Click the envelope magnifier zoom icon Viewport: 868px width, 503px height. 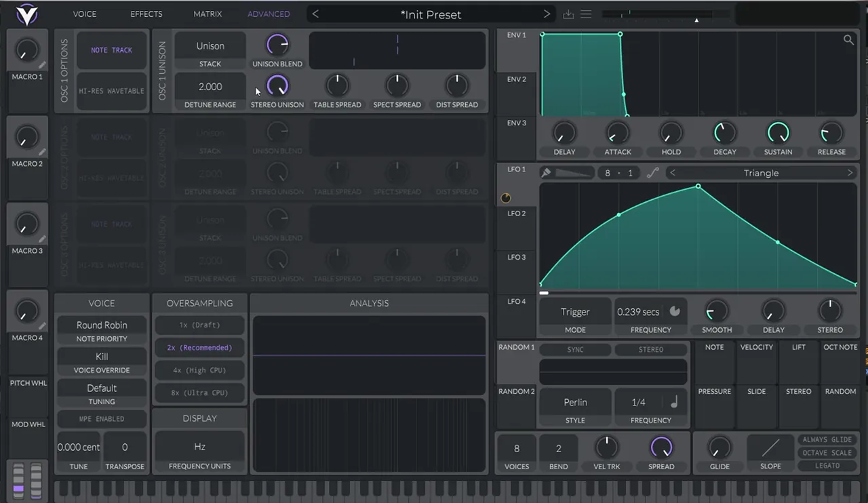(848, 40)
